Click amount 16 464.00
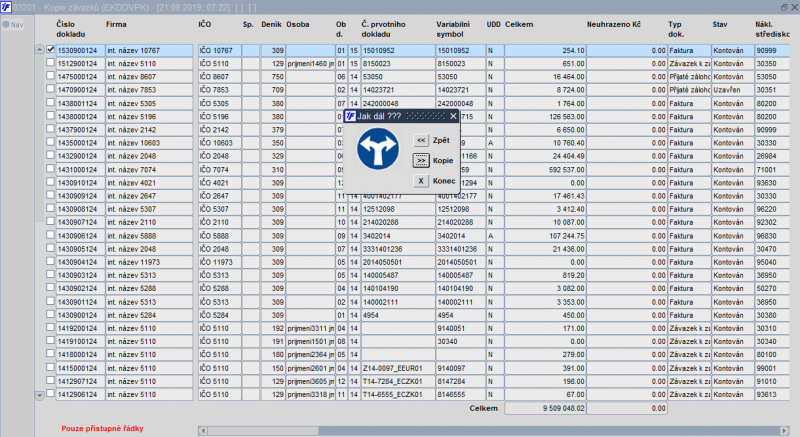The height and width of the screenshot is (437, 800). [545, 77]
